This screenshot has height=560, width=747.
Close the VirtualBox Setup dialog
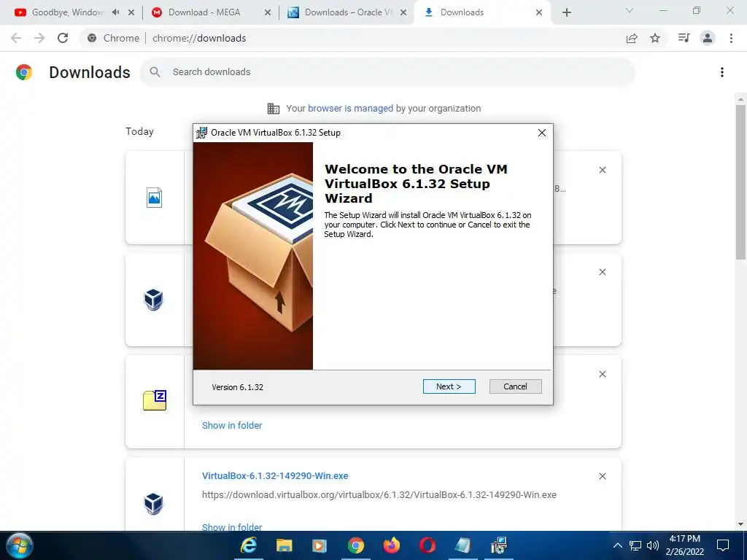tap(542, 133)
